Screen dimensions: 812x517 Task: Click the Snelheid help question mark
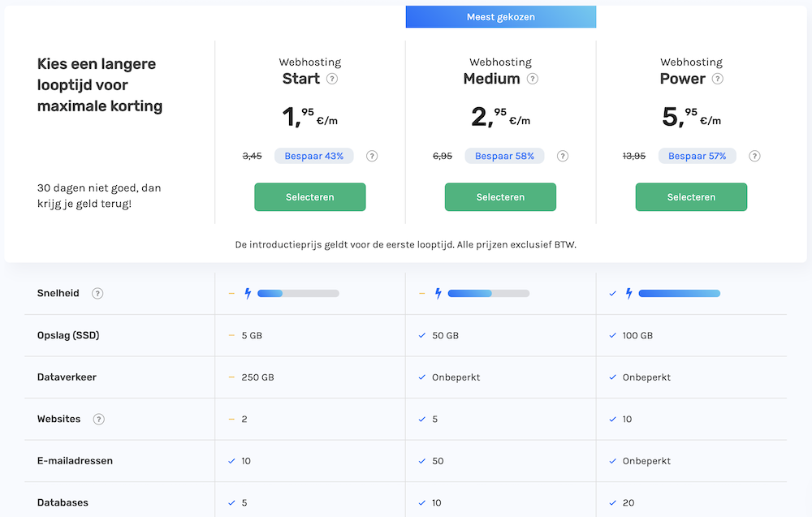click(x=97, y=294)
